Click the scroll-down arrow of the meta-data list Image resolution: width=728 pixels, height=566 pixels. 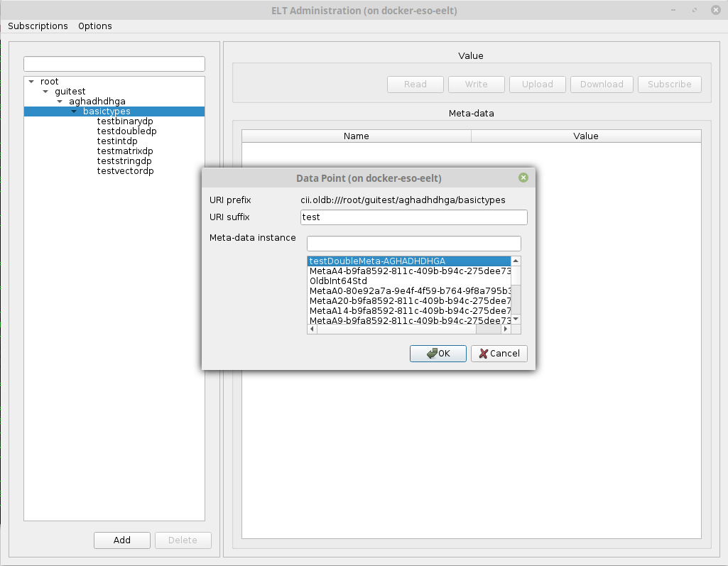coord(516,320)
